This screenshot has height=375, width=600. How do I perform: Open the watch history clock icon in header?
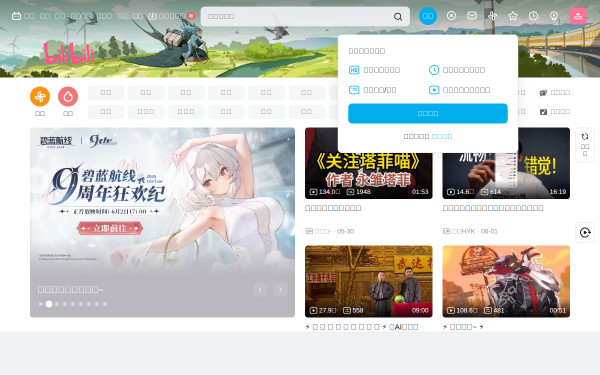click(533, 16)
